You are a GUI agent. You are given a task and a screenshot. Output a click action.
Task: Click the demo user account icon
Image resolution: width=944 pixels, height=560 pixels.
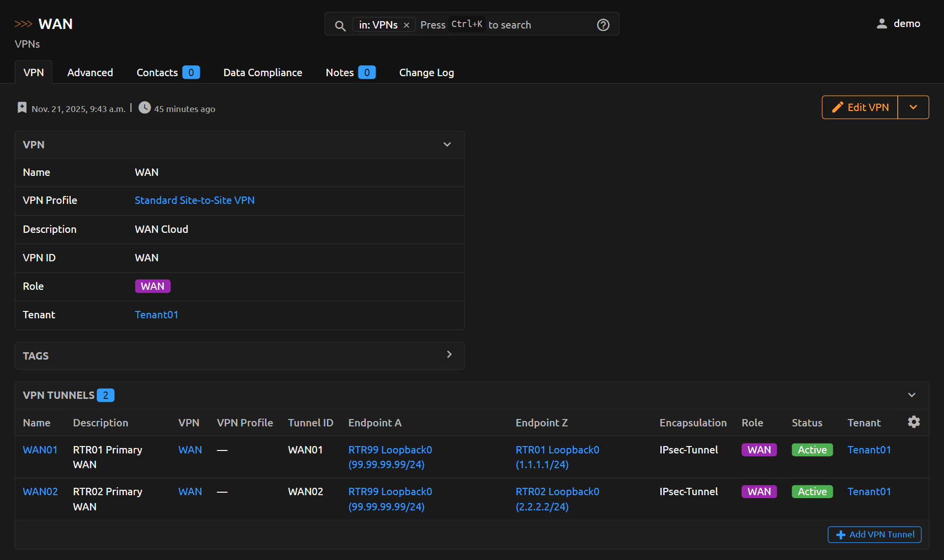(x=882, y=23)
